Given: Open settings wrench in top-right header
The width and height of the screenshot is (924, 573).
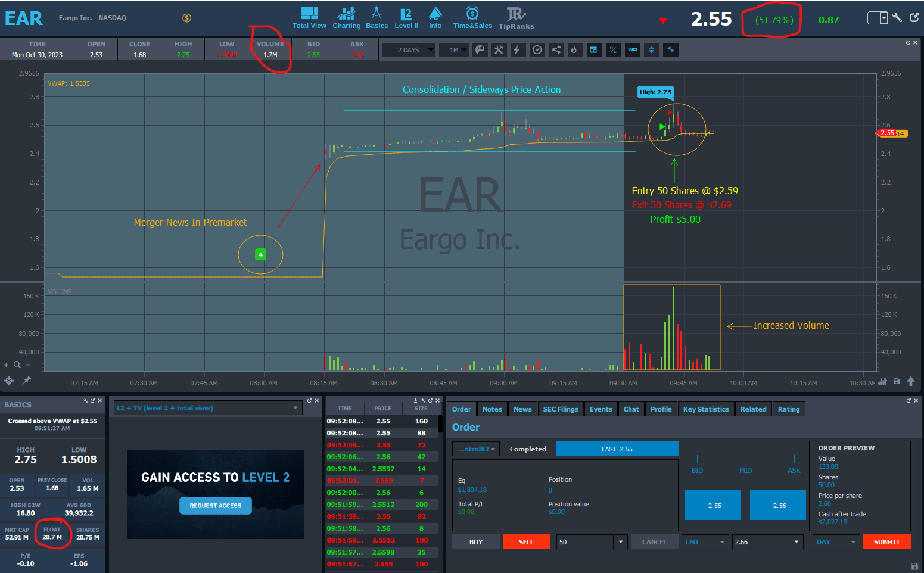Looking at the screenshot, I should pyautogui.click(x=897, y=18).
